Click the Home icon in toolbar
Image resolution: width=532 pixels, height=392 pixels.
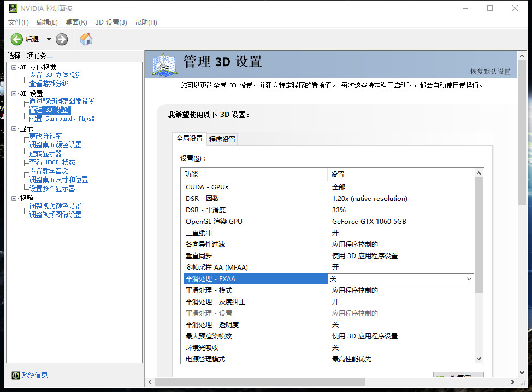86,39
